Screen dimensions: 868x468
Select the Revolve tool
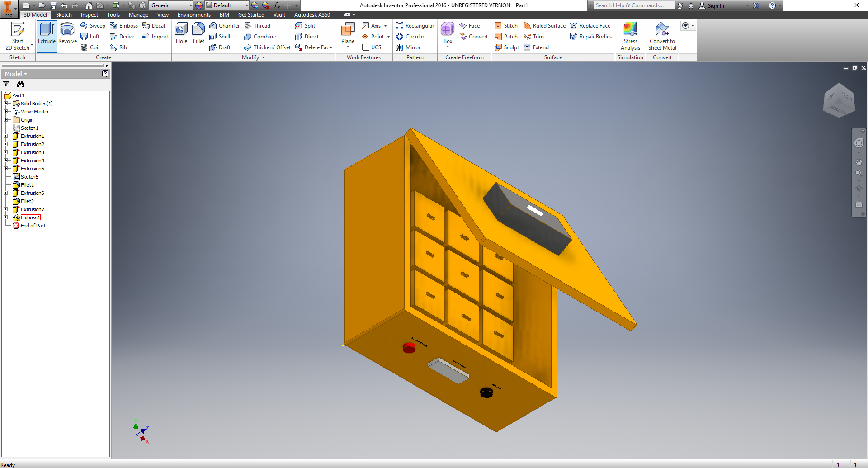point(67,34)
